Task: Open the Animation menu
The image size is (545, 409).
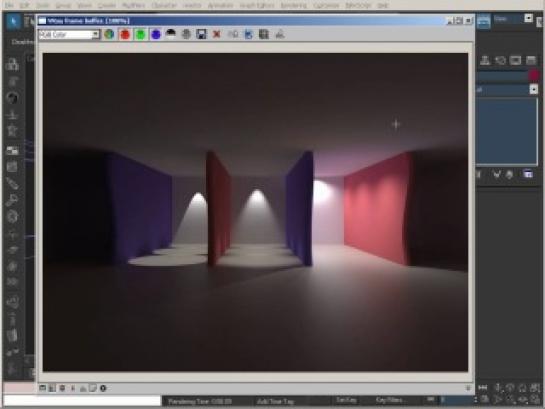Action: tap(220, 6)
